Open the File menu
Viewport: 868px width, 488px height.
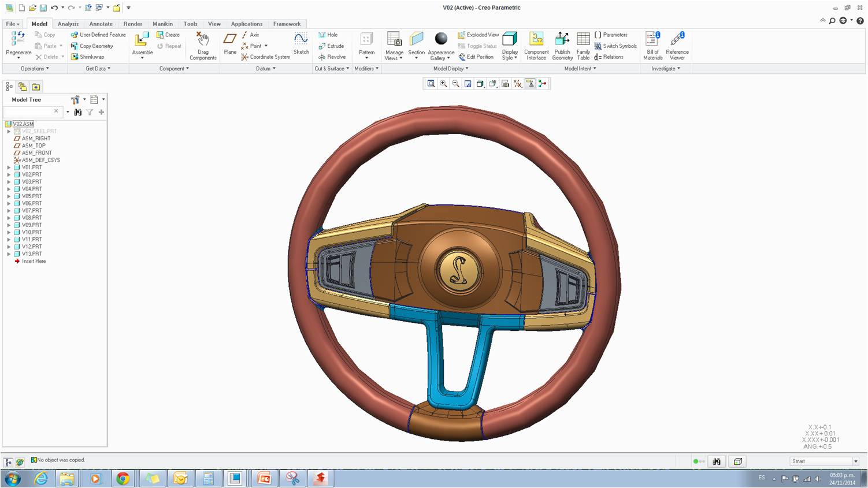pyautogui.click(x=13, y=24)
